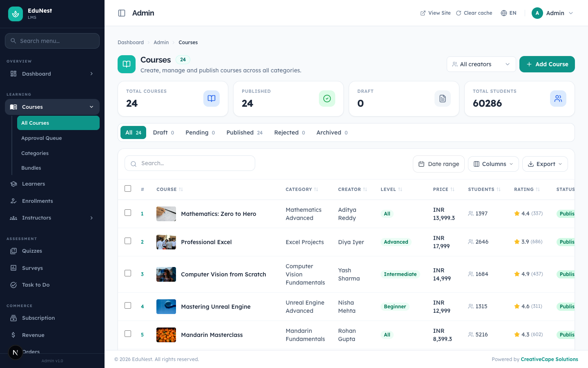588x368 pixels.
Task: Toggle the sidebar panel icon
Action: [x=122, y=13]
